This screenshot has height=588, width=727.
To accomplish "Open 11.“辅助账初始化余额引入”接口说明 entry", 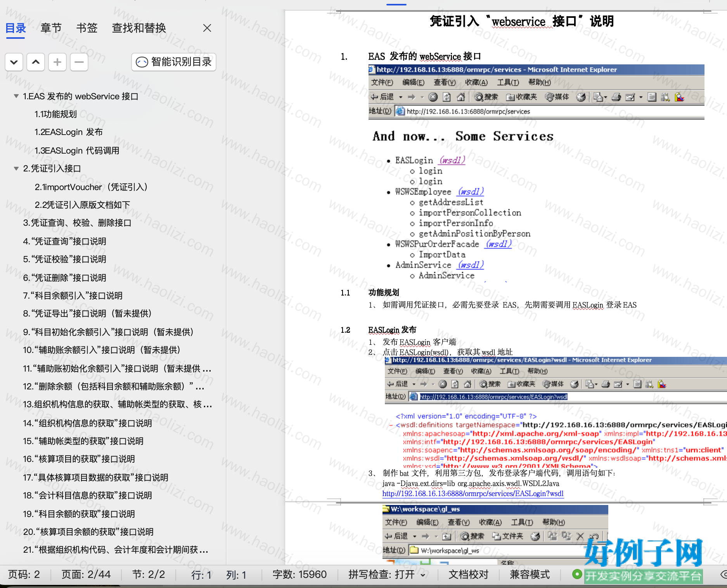I will point(117,368).
